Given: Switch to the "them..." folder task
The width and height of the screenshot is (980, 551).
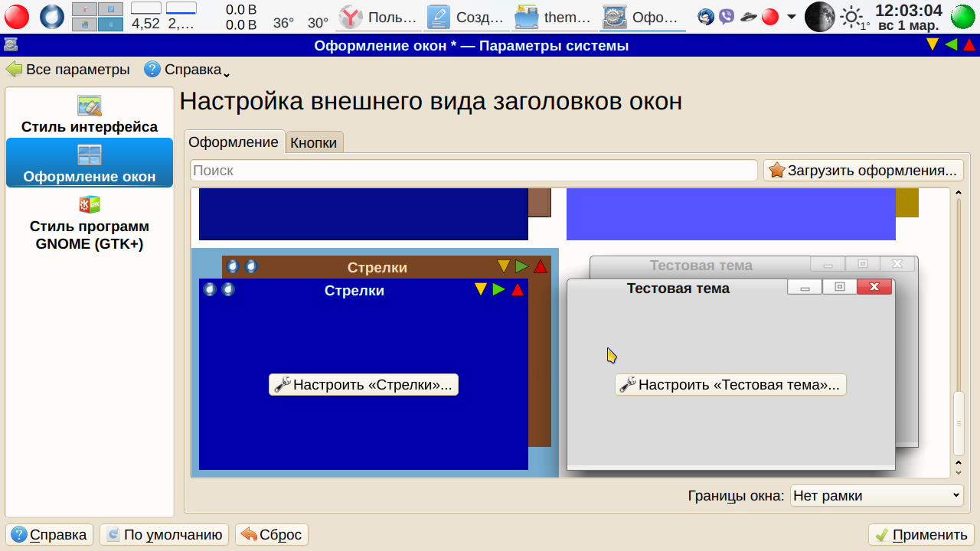Looking at the screenshot, I should 553,17.
